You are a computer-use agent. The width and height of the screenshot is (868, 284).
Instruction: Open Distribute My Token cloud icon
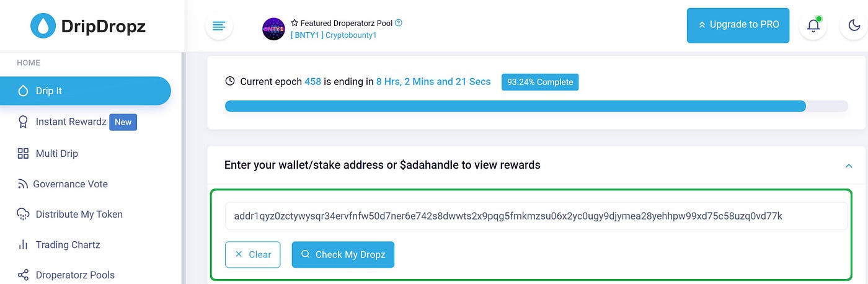point(23,215)
